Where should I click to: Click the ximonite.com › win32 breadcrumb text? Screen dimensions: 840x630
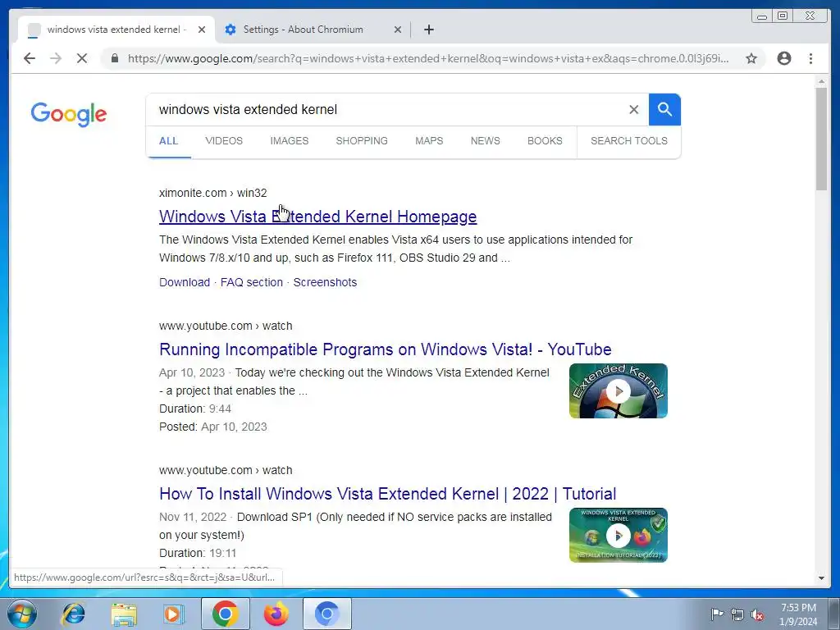coord(212,193)
